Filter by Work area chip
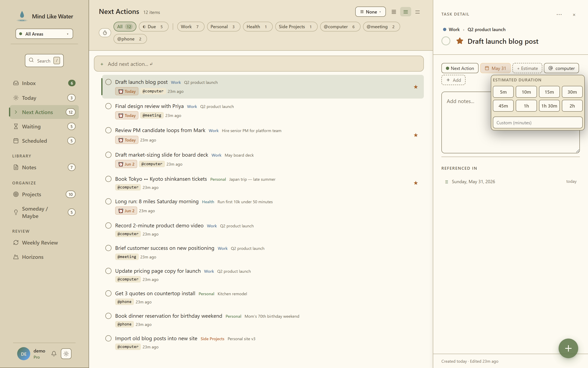 pyautogui.click(x=191, y=27)
